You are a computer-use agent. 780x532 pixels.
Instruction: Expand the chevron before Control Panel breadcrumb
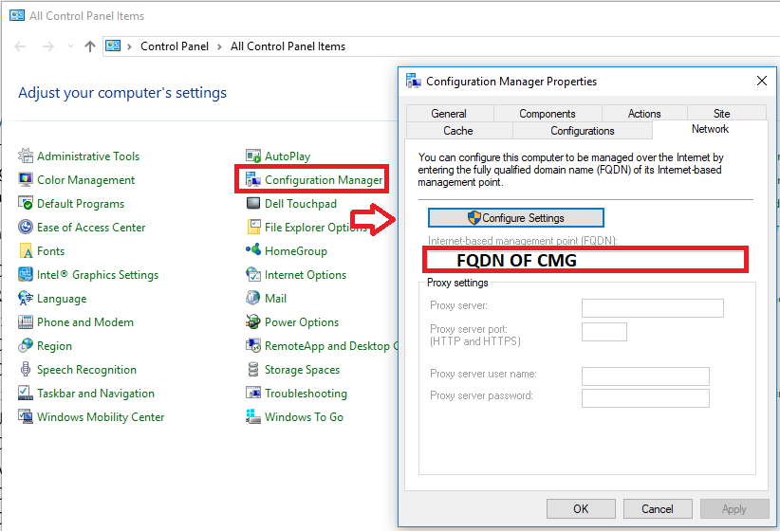pyautogui.click(x=129, y=46)
